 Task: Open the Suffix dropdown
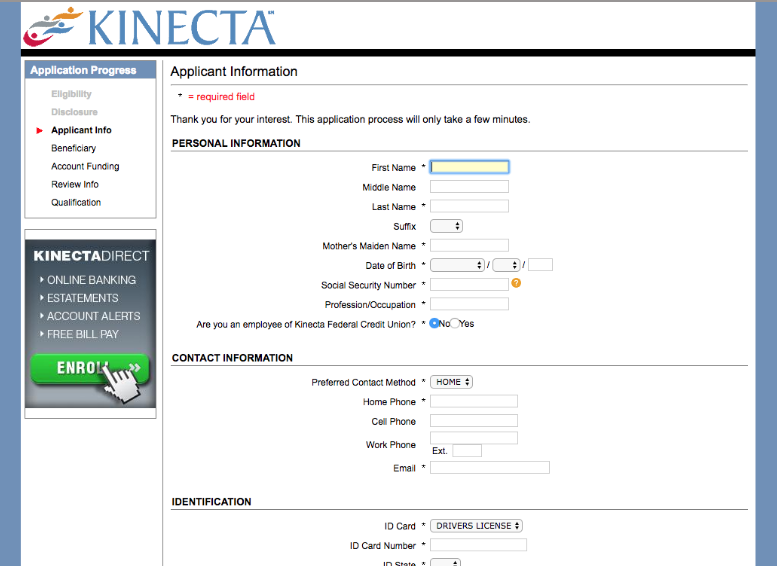(x=446, y=226)
